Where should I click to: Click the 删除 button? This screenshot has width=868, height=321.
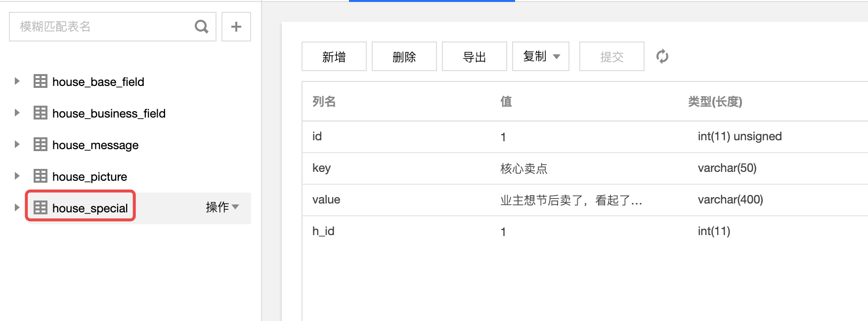(x=404, y=56)
